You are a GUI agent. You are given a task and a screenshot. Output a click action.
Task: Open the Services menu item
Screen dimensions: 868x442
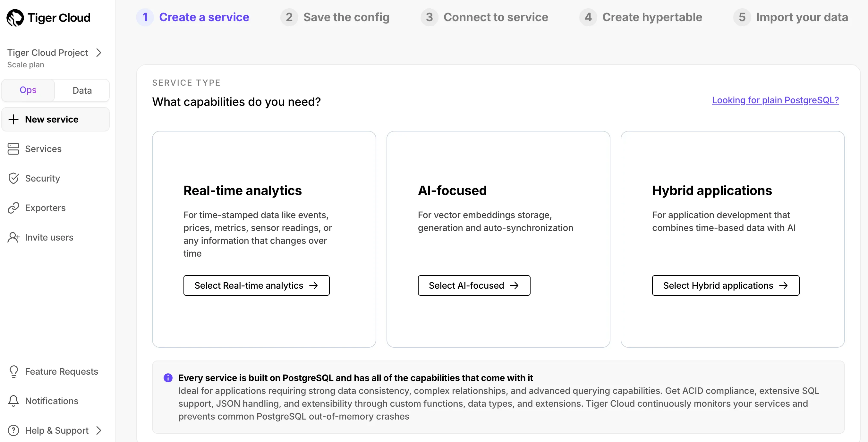click(x=44, y=149)
